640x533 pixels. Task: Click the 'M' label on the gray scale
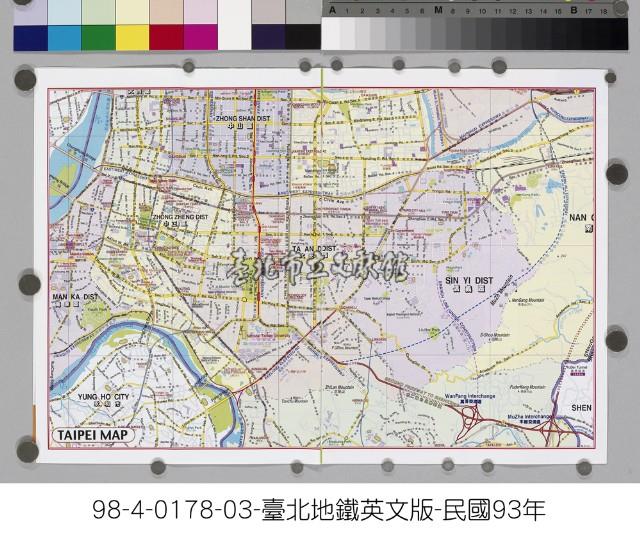click(438, 10)
